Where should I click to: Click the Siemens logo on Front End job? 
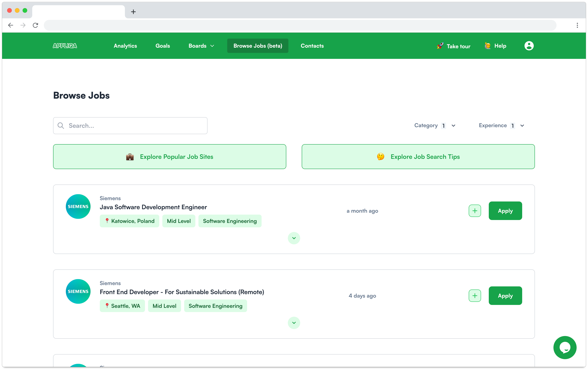[78, 291]
